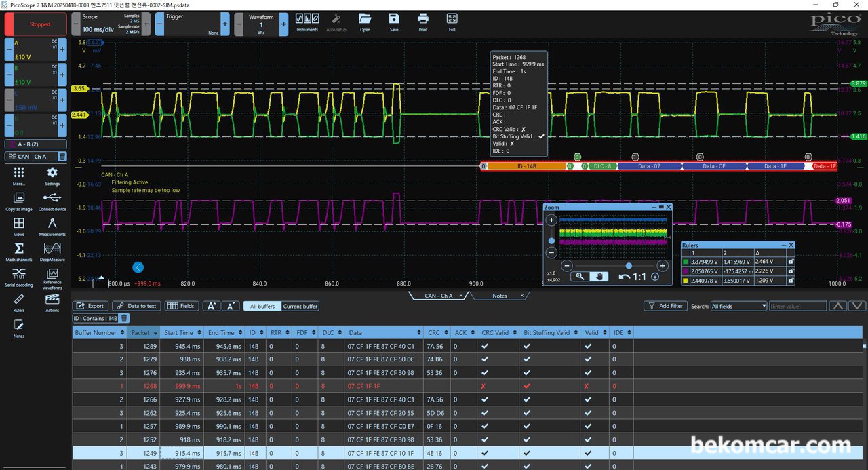Toggle lock for yellow ruler row
868x470 pixels.
[790, 280]
